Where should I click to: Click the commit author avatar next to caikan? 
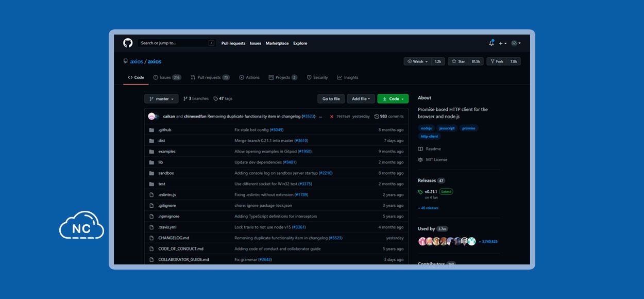(151, 117)
